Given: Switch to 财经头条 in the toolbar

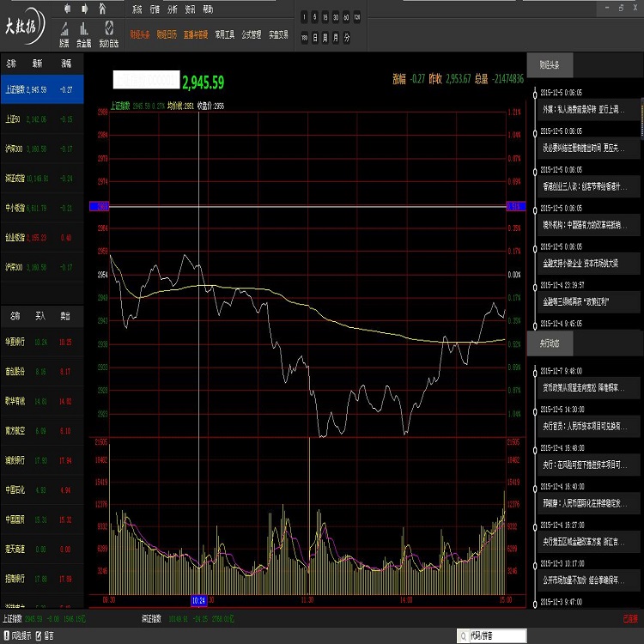Looking at the screenshot, I should click(140, 34).
